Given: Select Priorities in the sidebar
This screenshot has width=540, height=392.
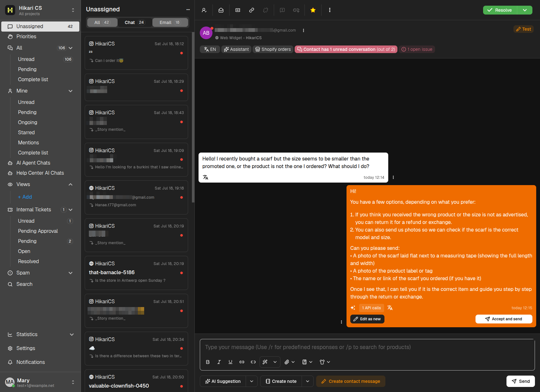Looking at the screenshot, I should pos(40,37).
